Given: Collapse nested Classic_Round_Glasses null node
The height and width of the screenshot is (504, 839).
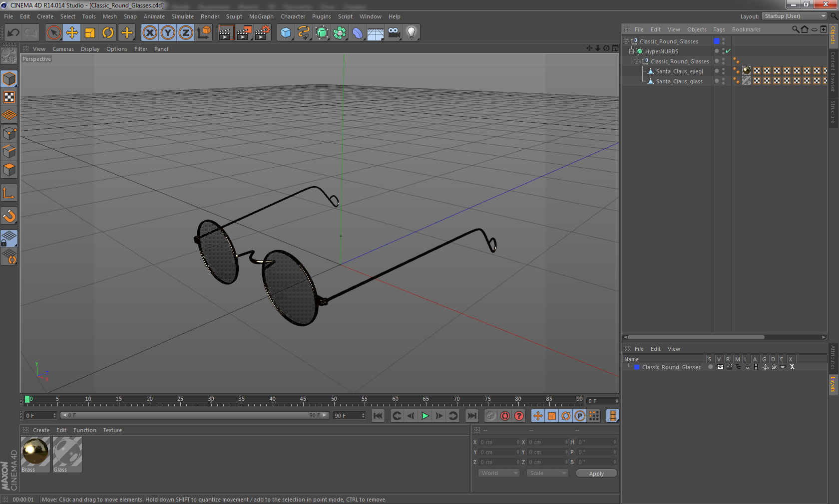Looking at the screenshot, I should pos(637,61).
